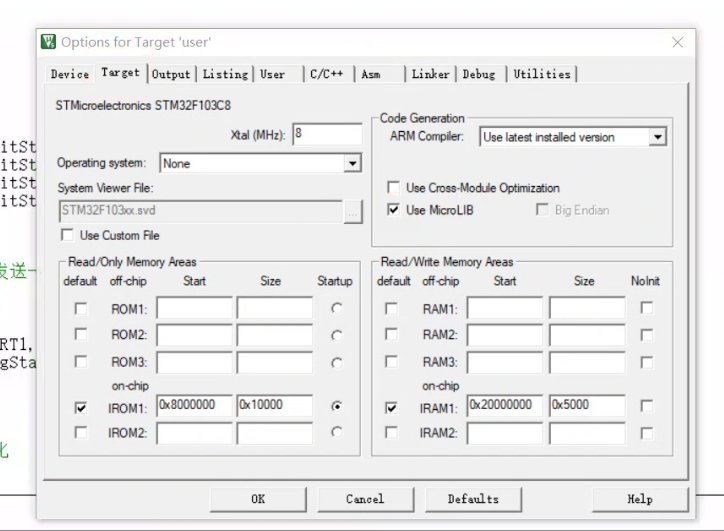Close the Options for Target dialog
The image size is (724, 531).
(x=677, y=42)
